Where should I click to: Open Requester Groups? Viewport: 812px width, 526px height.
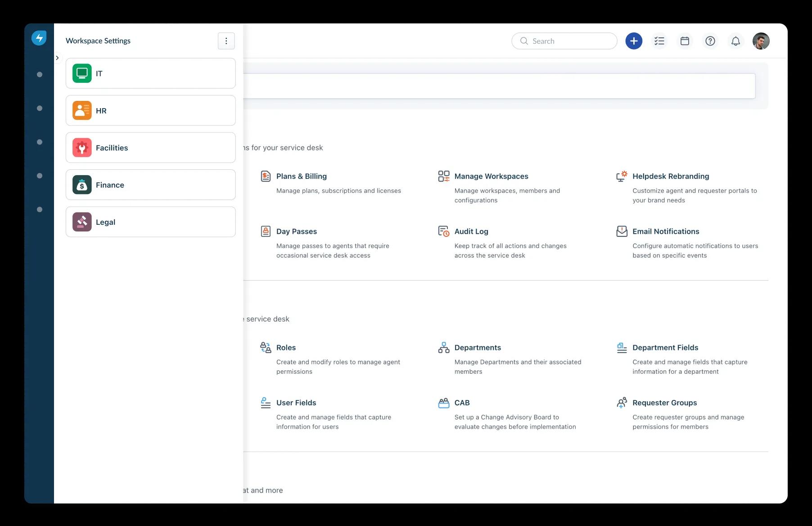664,403
